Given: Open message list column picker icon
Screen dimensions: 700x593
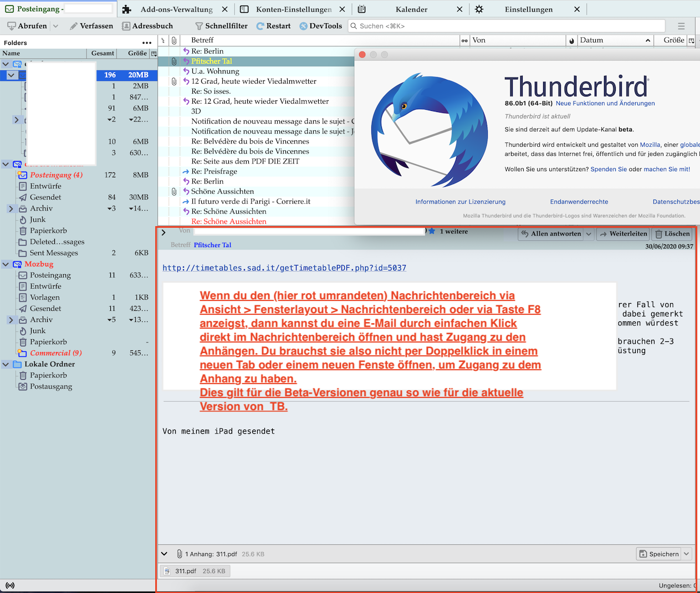Looking at the screenshot, I should click(x=691, y=40).
